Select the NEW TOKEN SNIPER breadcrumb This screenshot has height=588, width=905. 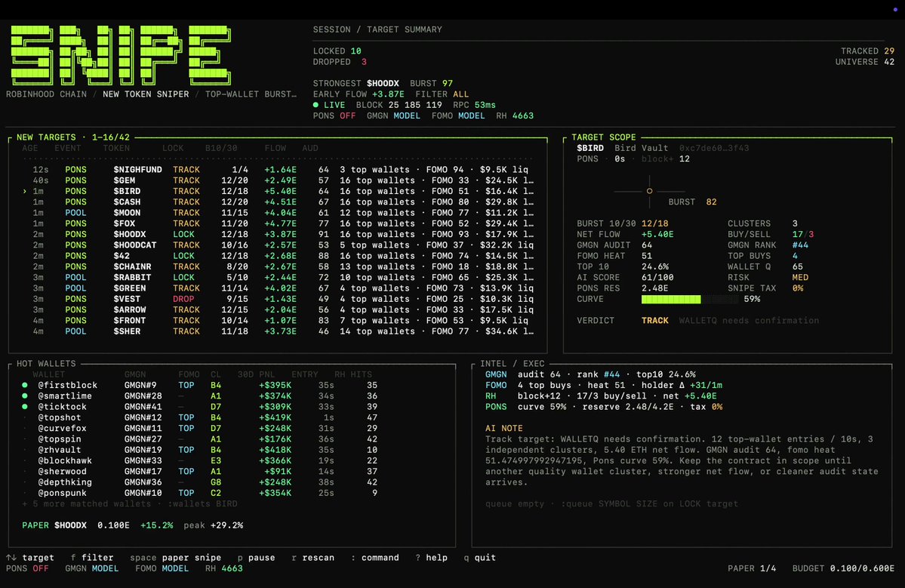click(146, 94)
